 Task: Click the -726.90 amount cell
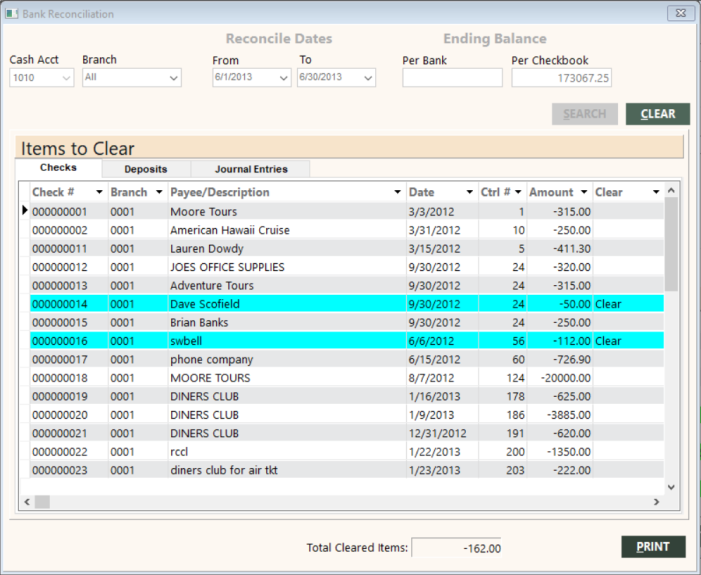(x=560, y=359)
